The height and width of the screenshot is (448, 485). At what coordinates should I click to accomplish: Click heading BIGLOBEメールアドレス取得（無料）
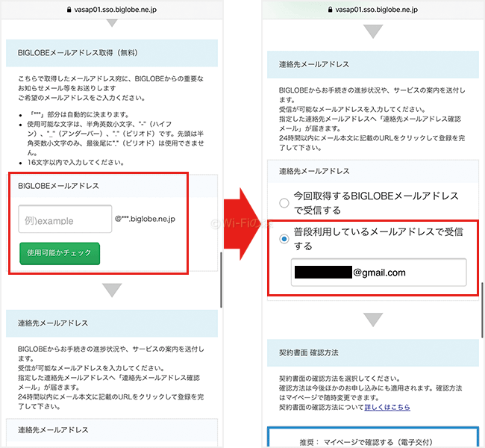pos(78,53)
